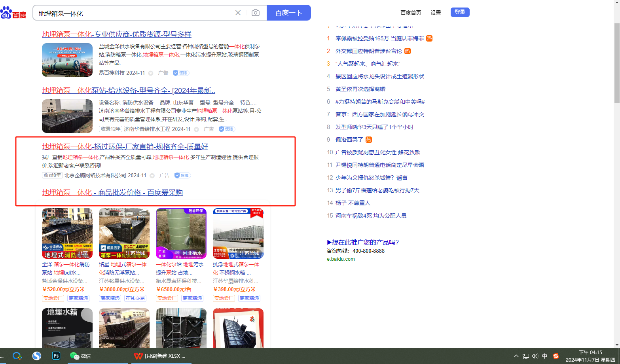Click 保障 badge on 易百搜科技 ad

click(x=181, y=73)
